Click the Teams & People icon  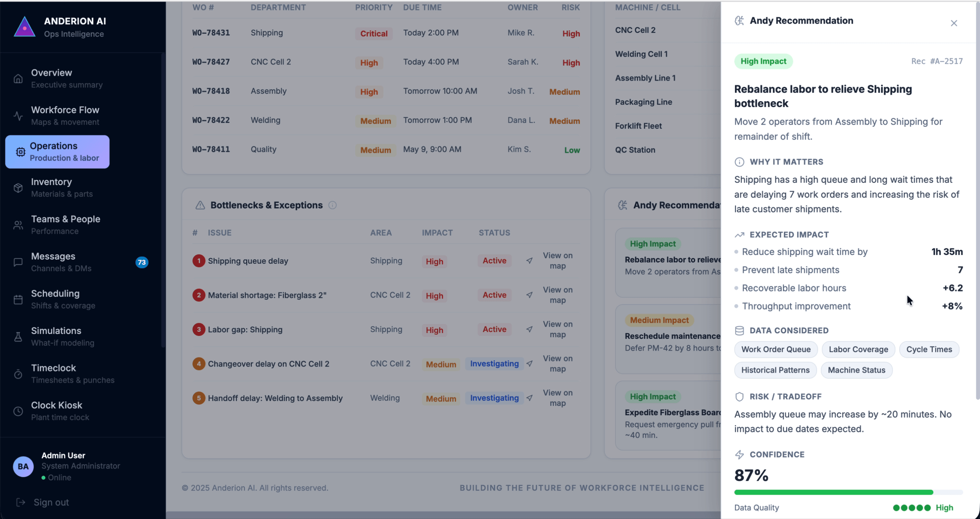point(18,225)
